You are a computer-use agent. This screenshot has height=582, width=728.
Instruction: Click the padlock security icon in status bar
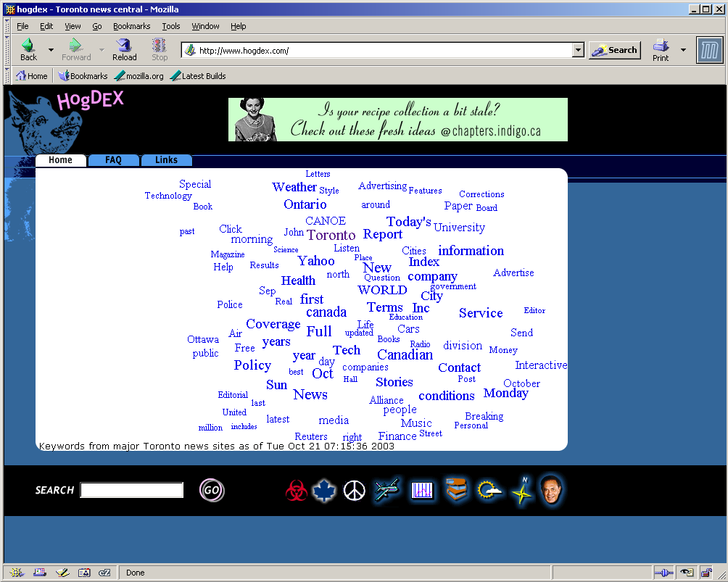(706, 573)
